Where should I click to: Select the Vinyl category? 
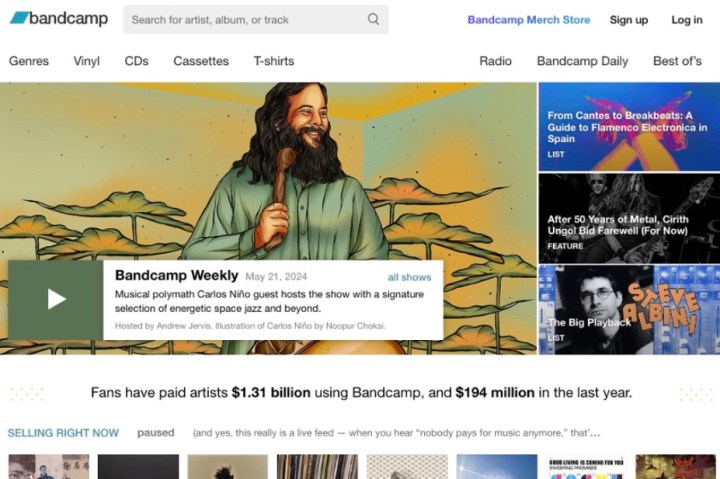[x=87, y=61]
